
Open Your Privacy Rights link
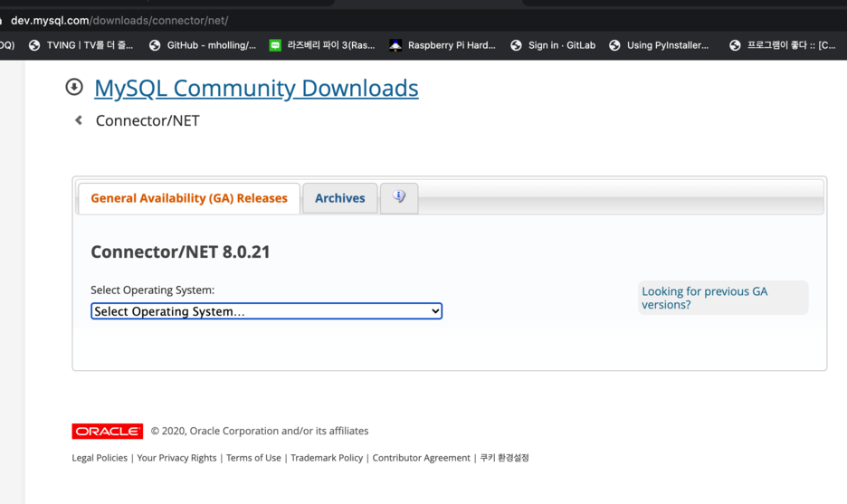(176, 458)
